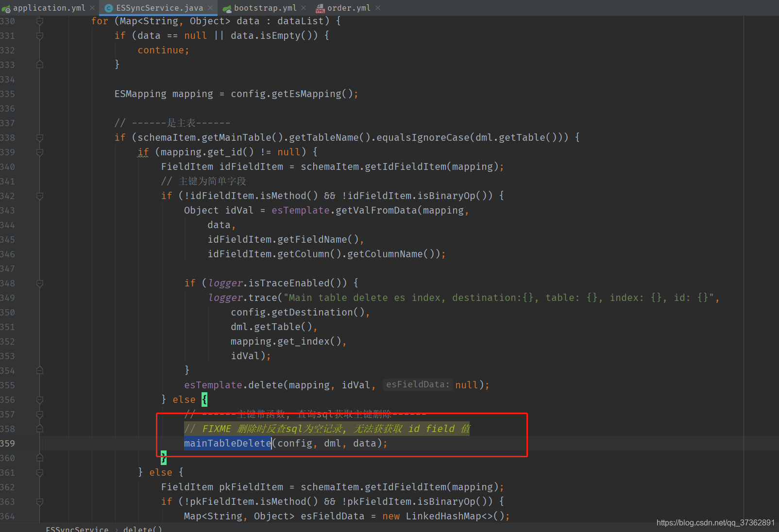Click the bootstrap.yml Spring file icon
This screenshot has height=532, width=779.
(x=227, y=8)
